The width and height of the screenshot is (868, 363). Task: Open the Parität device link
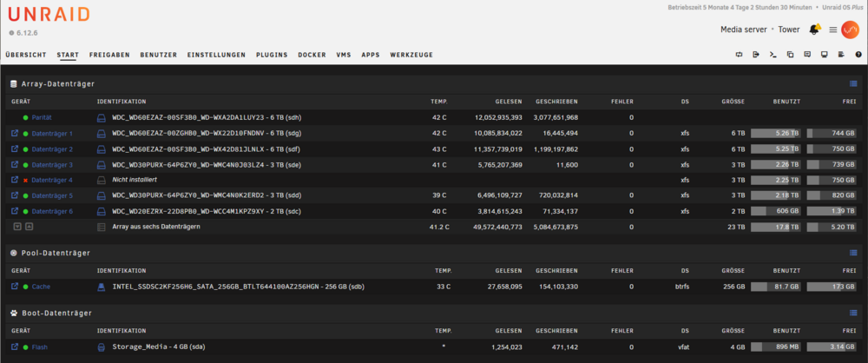coord(42,118)
